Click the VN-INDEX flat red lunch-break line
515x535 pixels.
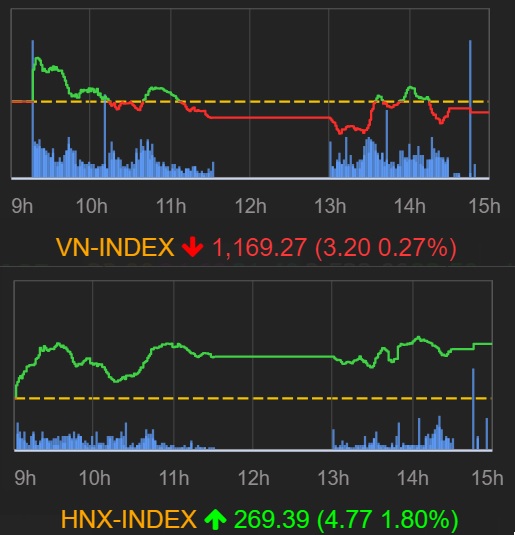click(270, 118)
